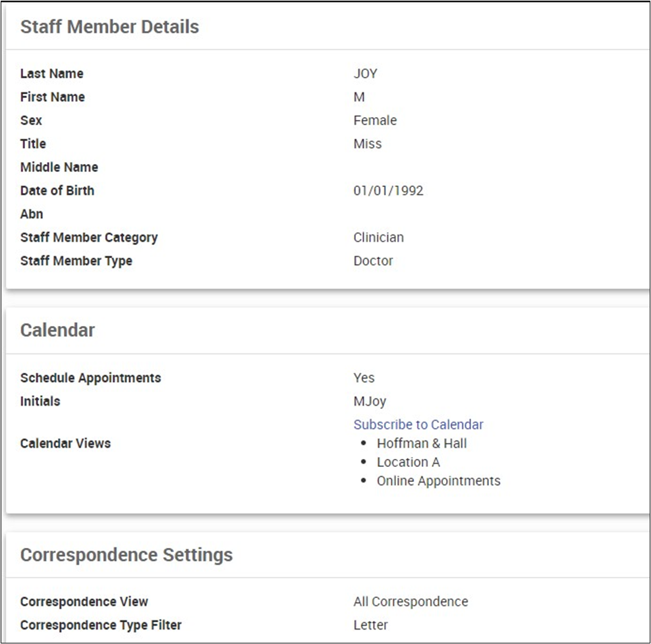Click the Schedule Appointments label
651x644 pixels.
coord(90,378)
